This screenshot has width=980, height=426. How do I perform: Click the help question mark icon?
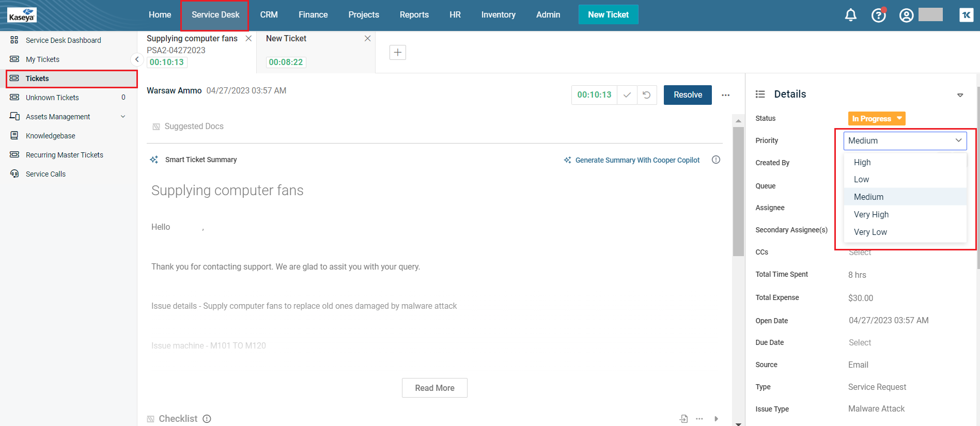point(878,15)
